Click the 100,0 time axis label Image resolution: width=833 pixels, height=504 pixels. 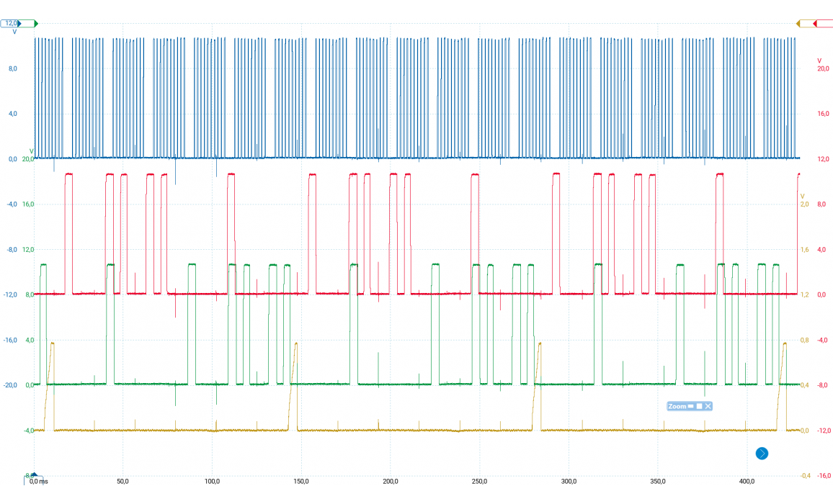point(212,481)
